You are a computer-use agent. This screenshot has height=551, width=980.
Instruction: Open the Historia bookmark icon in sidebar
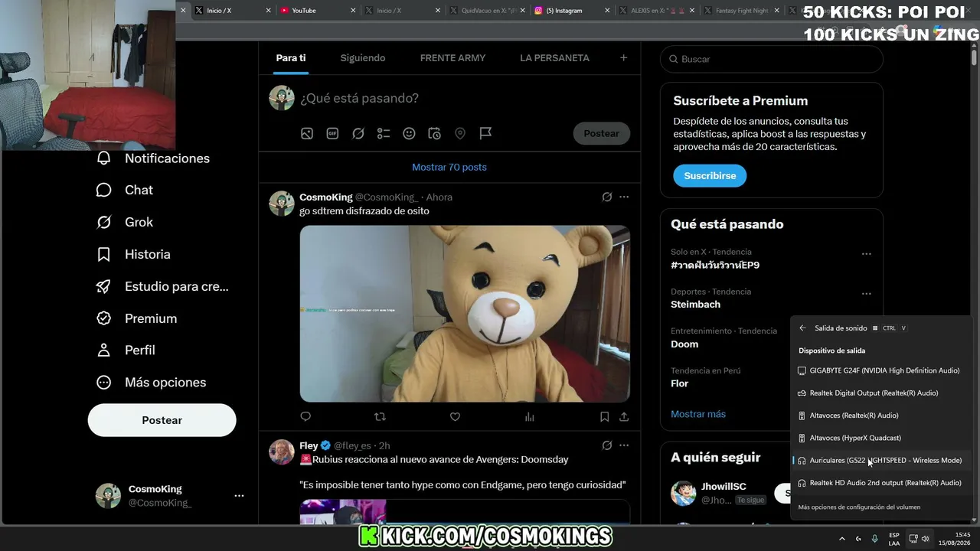[104, 254]
